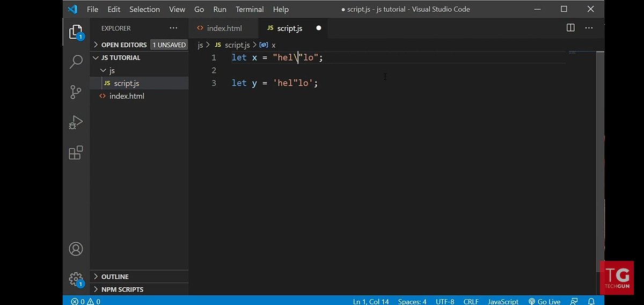
Task: Open the Go menu
Action: pyautogui.click(x=199, y=9)
